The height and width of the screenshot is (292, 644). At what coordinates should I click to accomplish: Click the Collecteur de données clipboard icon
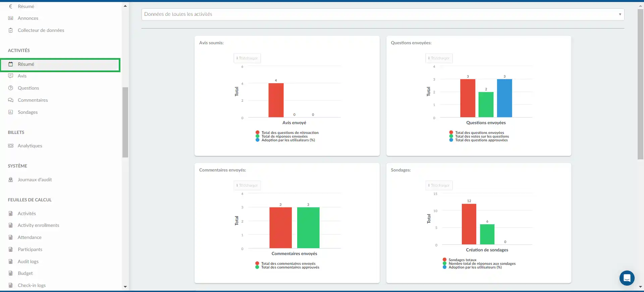click(x=11, y=30)
